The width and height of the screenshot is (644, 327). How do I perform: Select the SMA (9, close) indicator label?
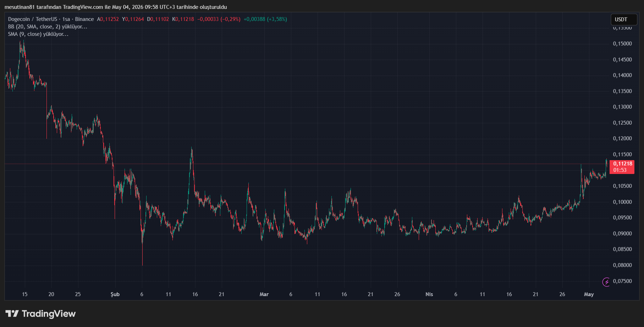coord(38,34)
